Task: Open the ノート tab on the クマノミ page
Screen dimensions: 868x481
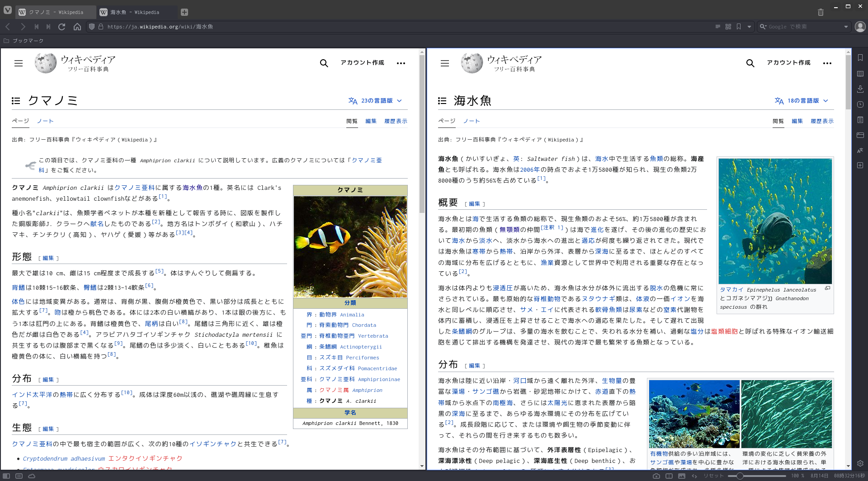Action: click(45, 121)
